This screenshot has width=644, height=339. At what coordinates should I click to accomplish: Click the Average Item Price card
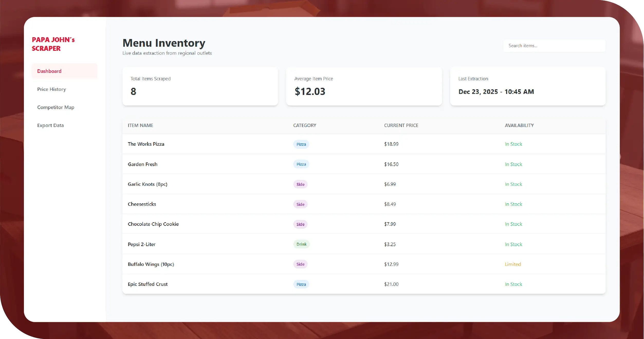tap(364, 86)
